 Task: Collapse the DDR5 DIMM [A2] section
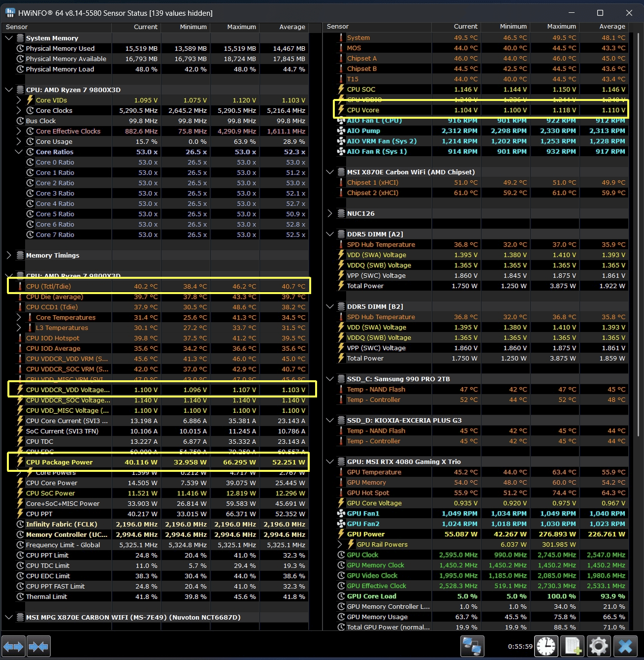pos(330,234)
